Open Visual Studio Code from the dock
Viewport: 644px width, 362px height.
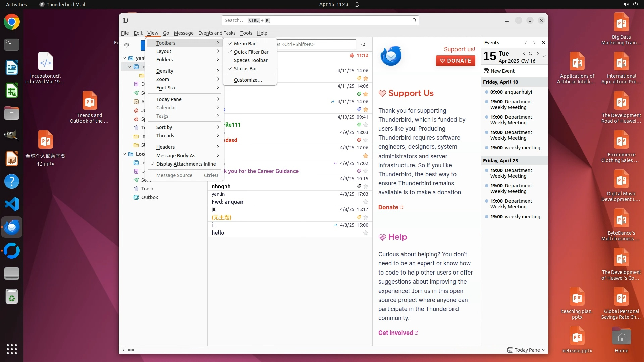tap(12, 204)
